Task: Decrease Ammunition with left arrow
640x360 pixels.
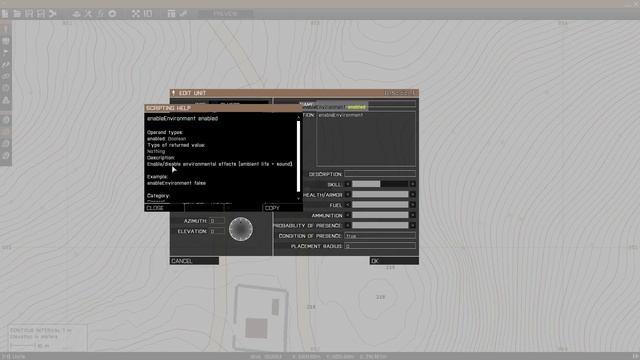Action: [348, 215]
